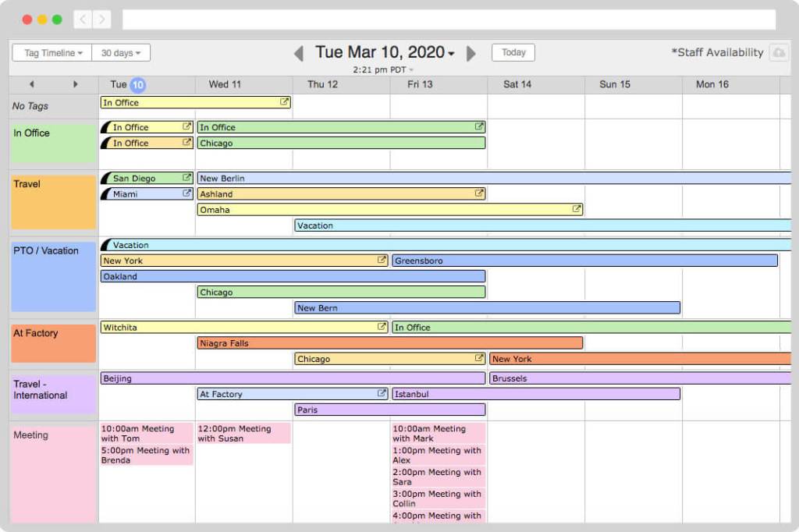
Task: Open the 10:00am Meeting with Tom
Action: [x=146, y=433]
